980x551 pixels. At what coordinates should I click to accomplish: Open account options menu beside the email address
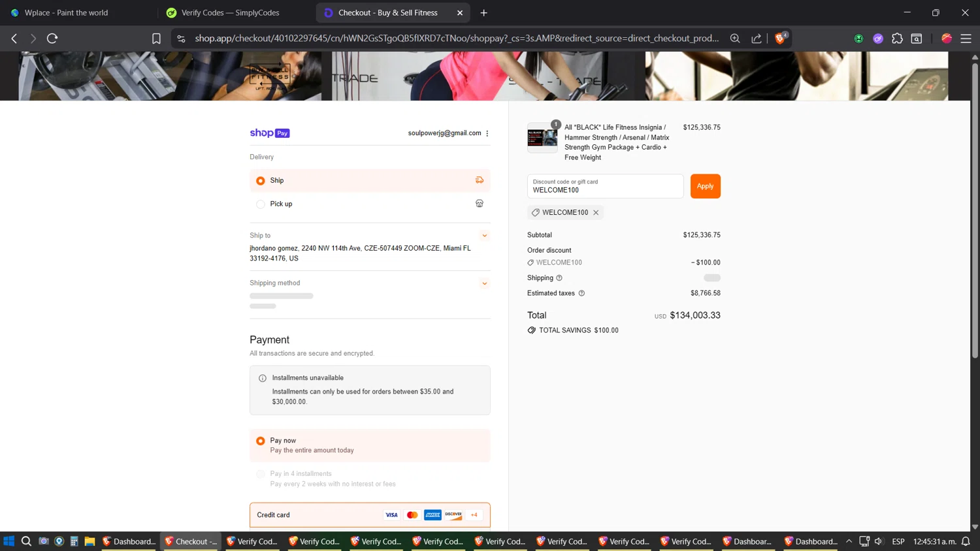point(487,133)
